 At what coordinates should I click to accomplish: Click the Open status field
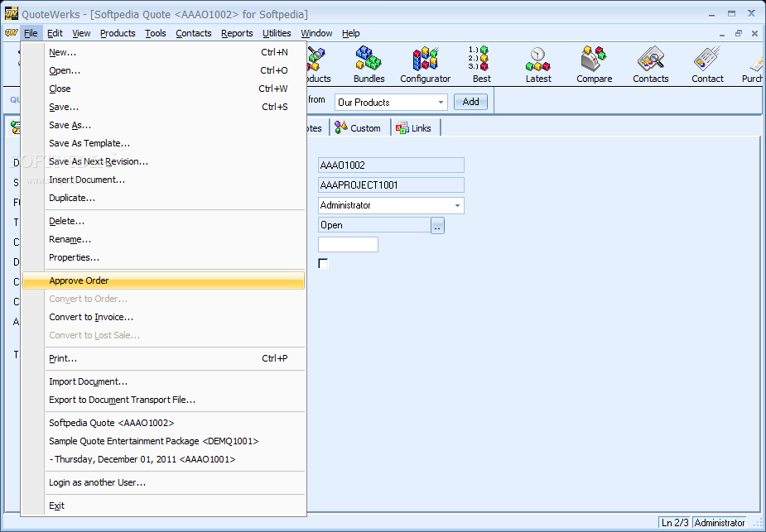click(374, 225)
